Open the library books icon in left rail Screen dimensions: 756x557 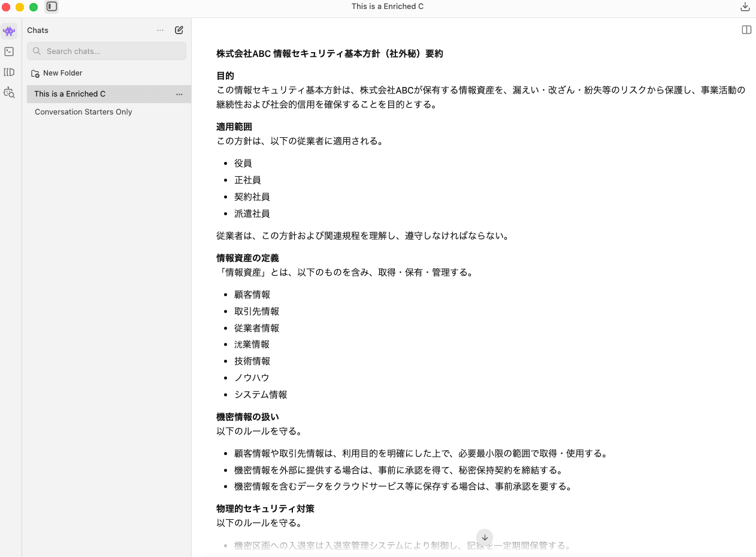[x=9, y=72]
